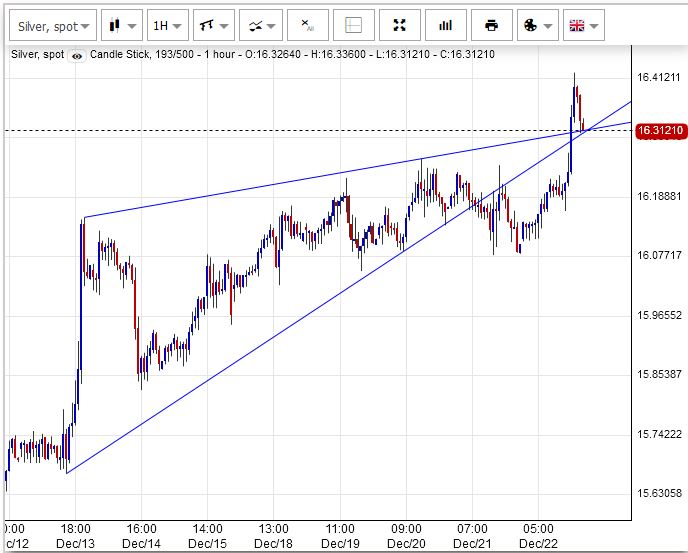Click the 16.07717 price axis label
688x553 pixels.
659,255
